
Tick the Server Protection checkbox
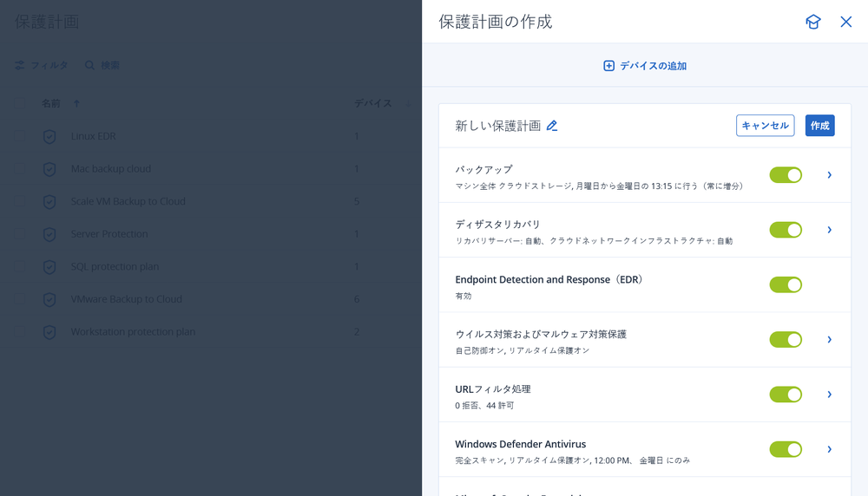[19, 234]
